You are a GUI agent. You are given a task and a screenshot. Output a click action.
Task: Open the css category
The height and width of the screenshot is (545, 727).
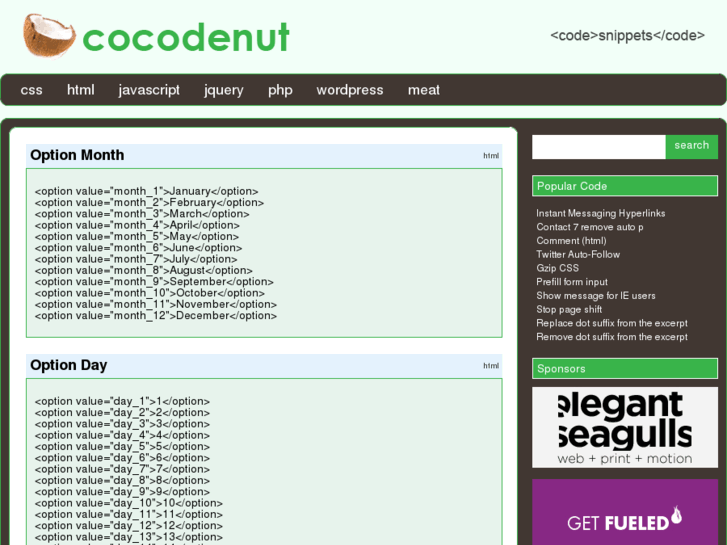click(32, 90)
